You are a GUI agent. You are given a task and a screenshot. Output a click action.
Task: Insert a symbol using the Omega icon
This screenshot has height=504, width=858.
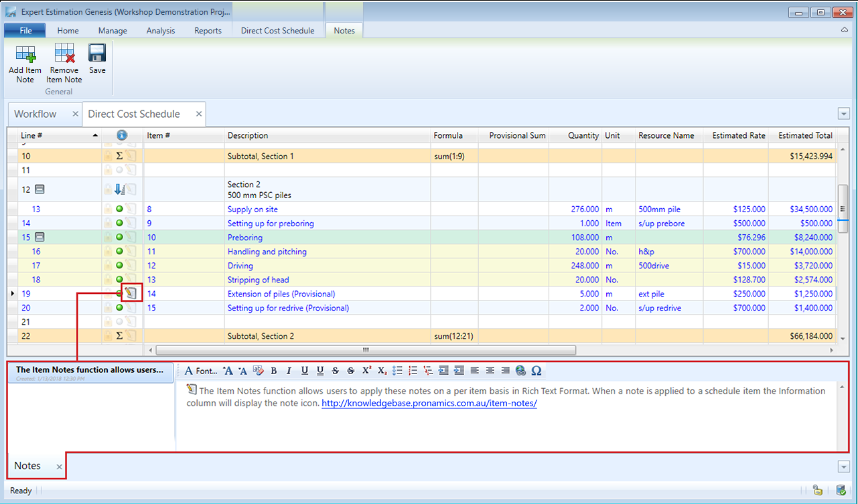[536, 371]
